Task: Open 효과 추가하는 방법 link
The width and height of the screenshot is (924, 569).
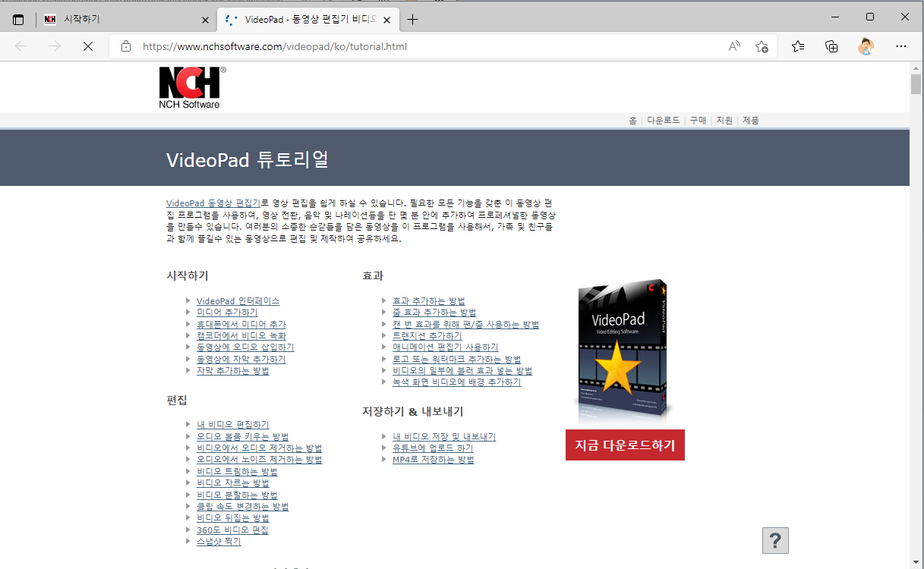Action: pyautogui.click(x=429, y=301)
